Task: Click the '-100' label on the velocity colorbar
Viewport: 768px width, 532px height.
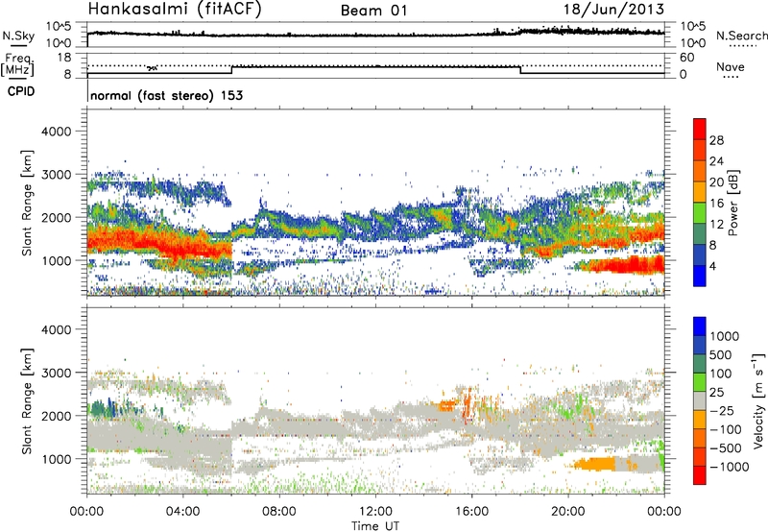Action: [x=725, y=429]
